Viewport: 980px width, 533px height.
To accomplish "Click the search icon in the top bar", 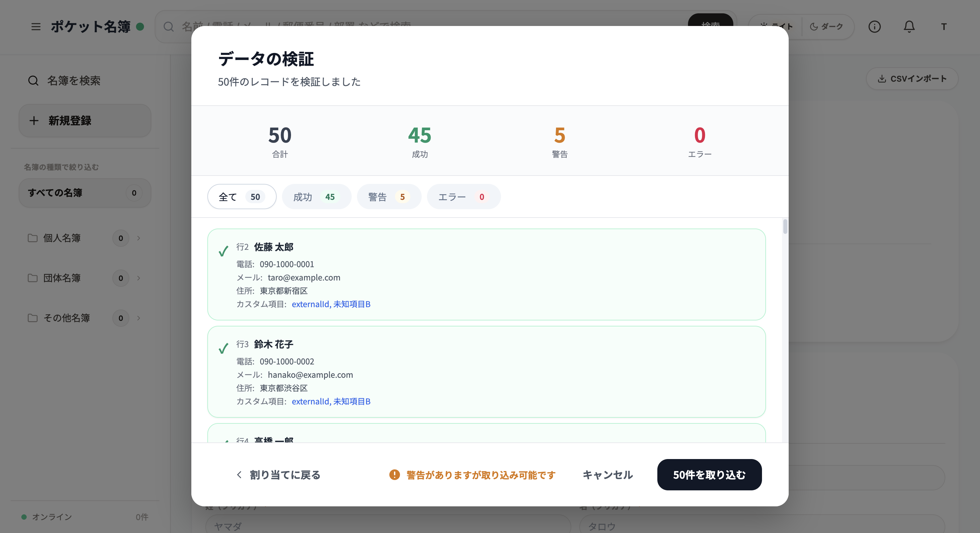I will (x=169, y=27).
